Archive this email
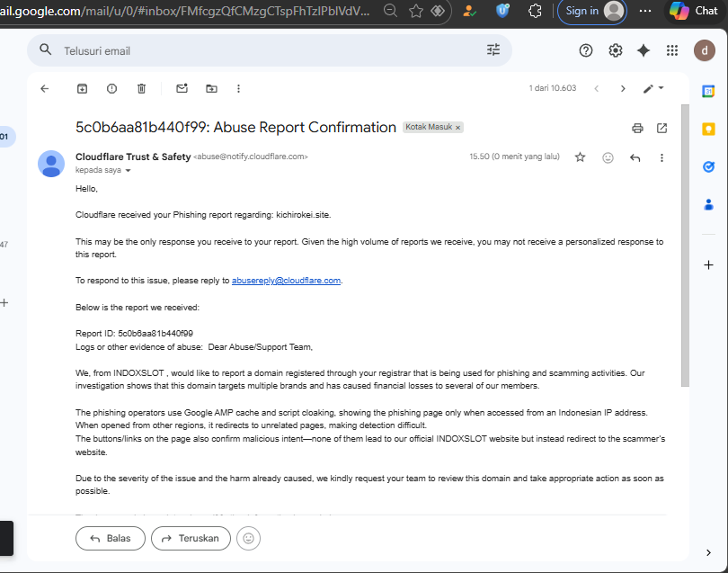This screenshot has height=573, width=728. click(x=82, y=88)
